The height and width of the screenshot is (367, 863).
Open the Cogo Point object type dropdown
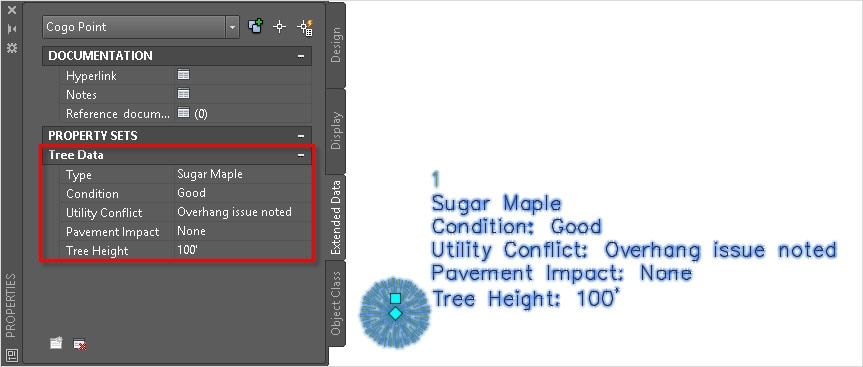click(232, 26)
